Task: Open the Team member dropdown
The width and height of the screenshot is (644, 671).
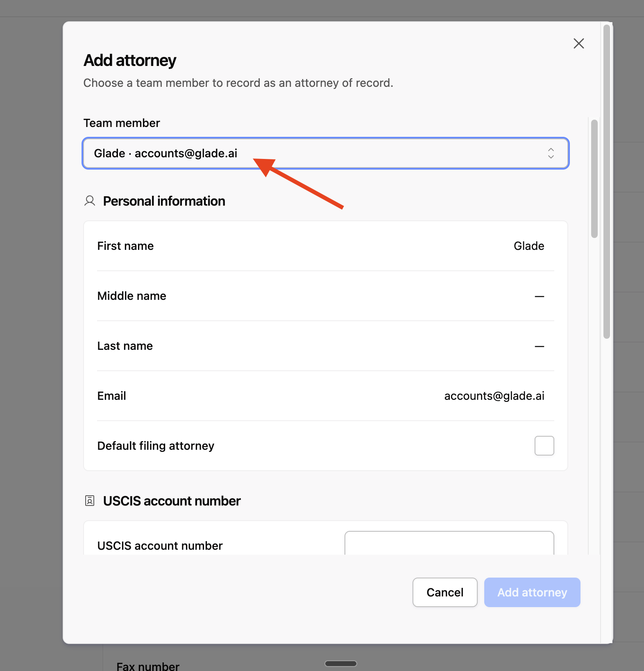Action: pyautogui.click(x=326, y=153)
